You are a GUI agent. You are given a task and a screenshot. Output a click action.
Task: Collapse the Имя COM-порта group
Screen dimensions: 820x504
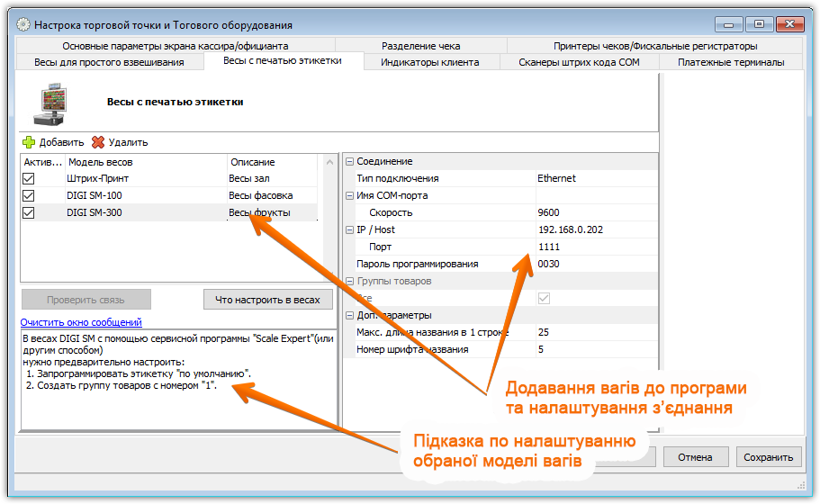tap(350, 195)
